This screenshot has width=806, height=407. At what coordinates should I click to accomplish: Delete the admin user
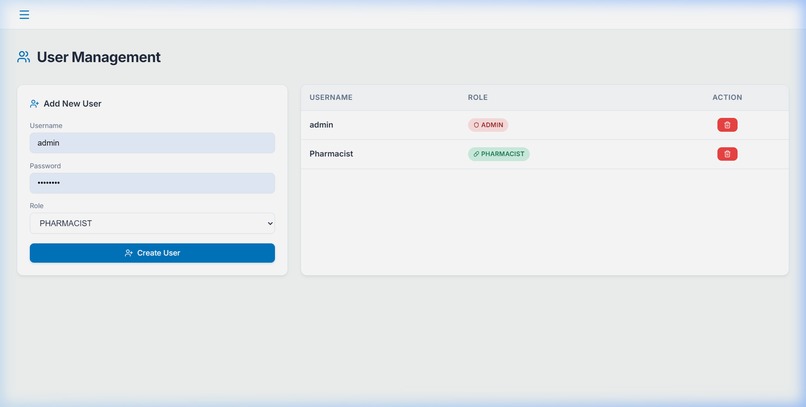(727, 125)
